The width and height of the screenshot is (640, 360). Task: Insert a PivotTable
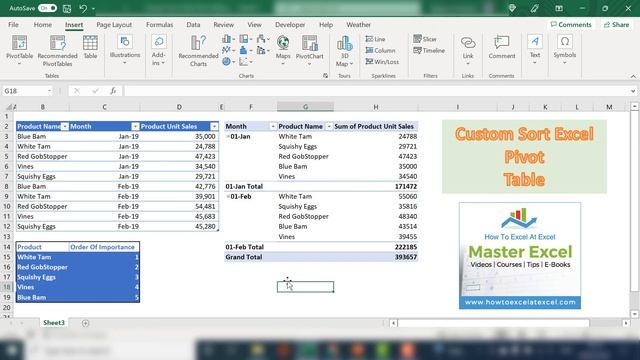pos(19,51)
